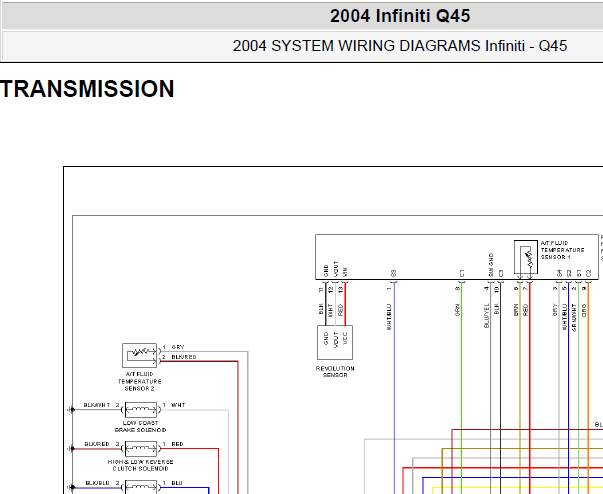Click the A/T Fluid Temperature Sensor 1 thermistor symbol
603x494 pixels.
[x=526, y=257]
